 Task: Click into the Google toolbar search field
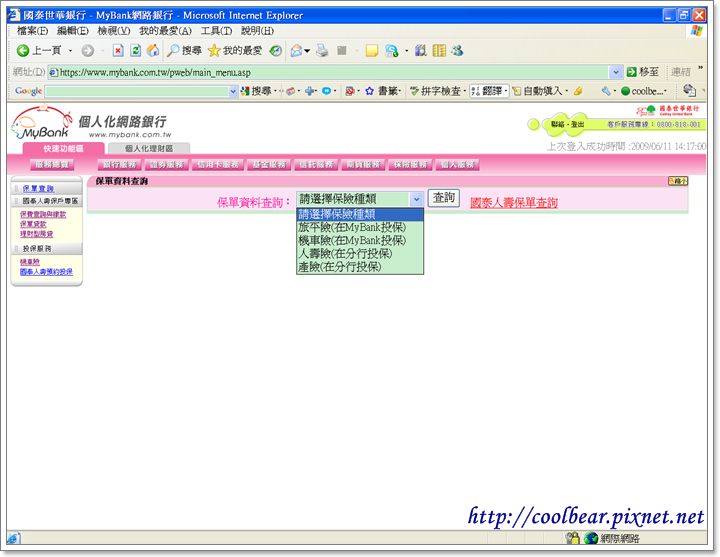(x=137, y=91)
